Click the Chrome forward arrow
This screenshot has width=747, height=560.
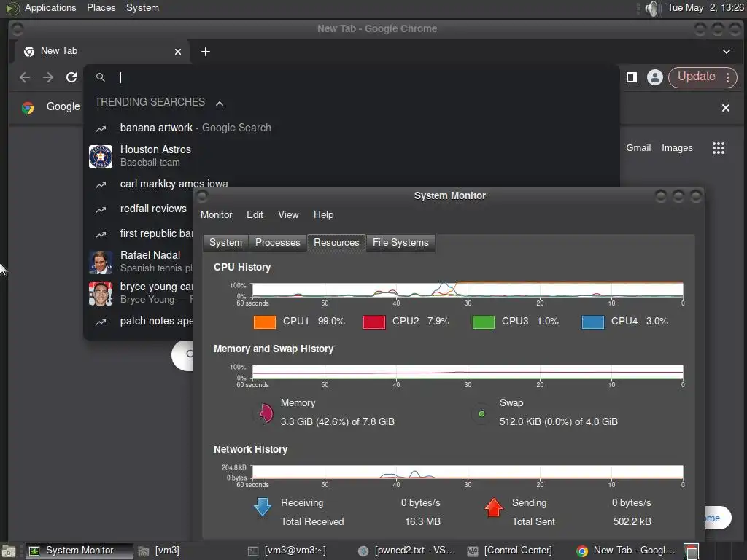(48, 77)
